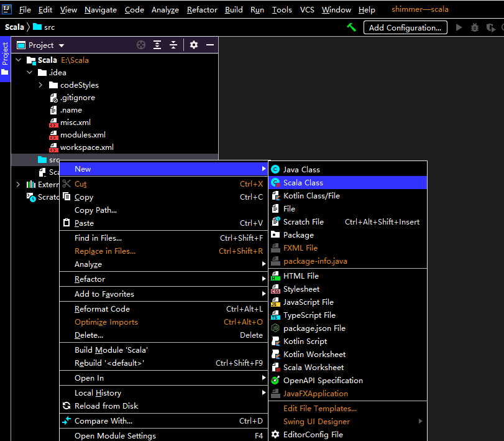Click the Scala breadcrumb in navigation bar
The height and width of the screenshot is (441, 504).
(14, 27)
